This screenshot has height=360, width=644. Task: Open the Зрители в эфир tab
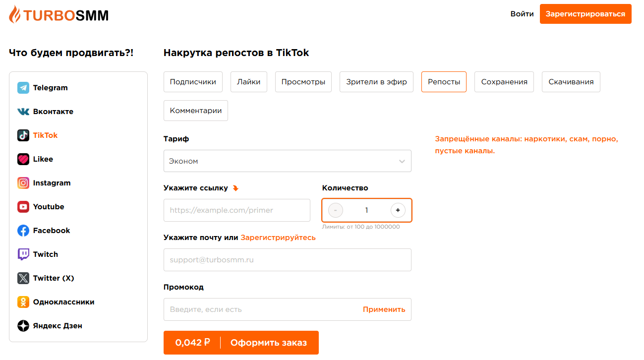click(376, 82)
